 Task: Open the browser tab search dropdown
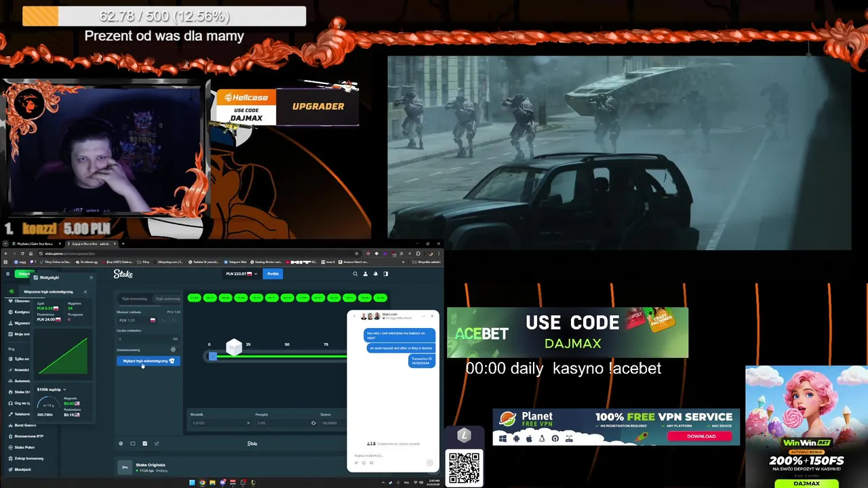click(x=4, y=243)
